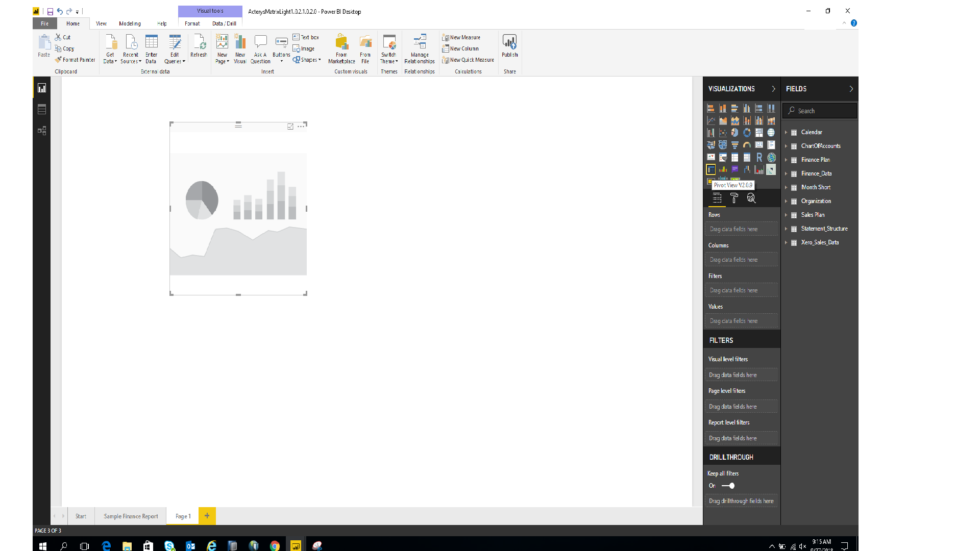Switch to Relationships view in left sidebar
Viewport: 980px width, 551px height.
coord(42,131)
